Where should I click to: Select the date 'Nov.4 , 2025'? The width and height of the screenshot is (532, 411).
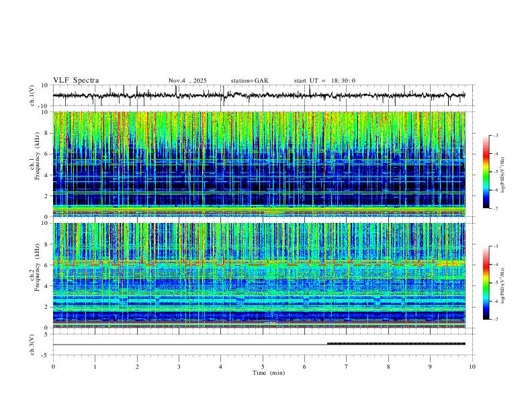187,81
